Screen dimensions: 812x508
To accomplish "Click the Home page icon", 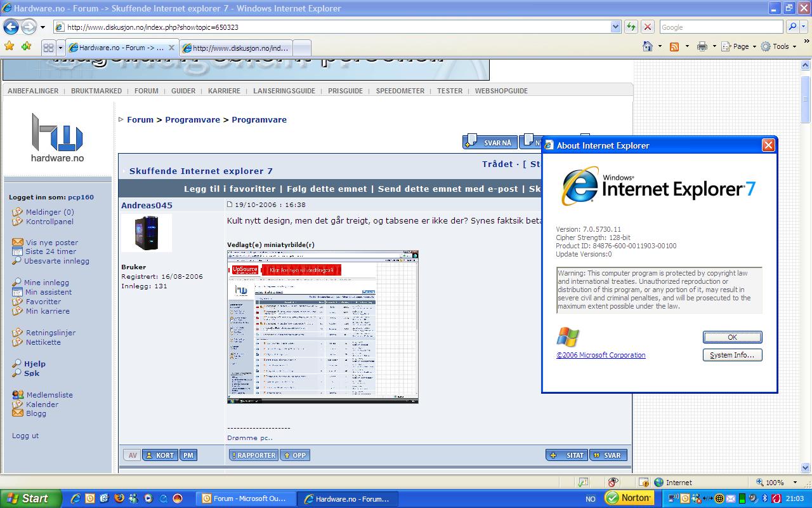I will (x=648, y=46).
